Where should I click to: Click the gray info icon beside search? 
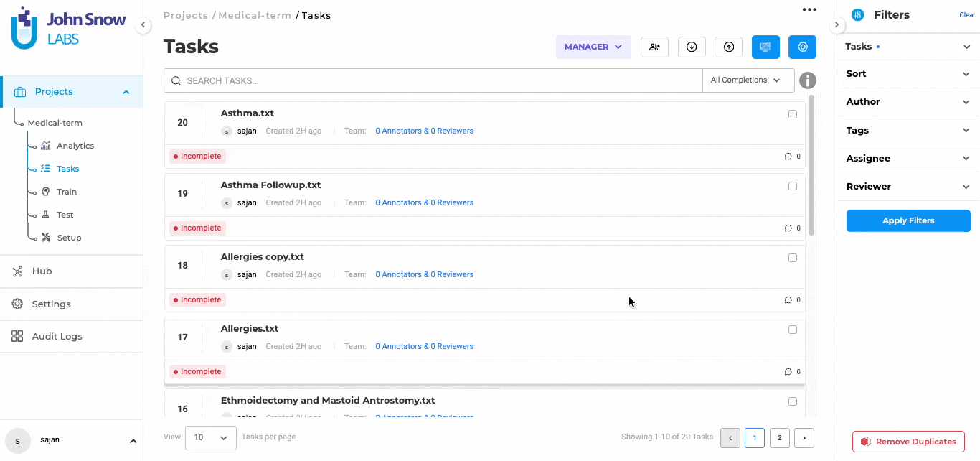pyautogui.click(x=808, y=80)
